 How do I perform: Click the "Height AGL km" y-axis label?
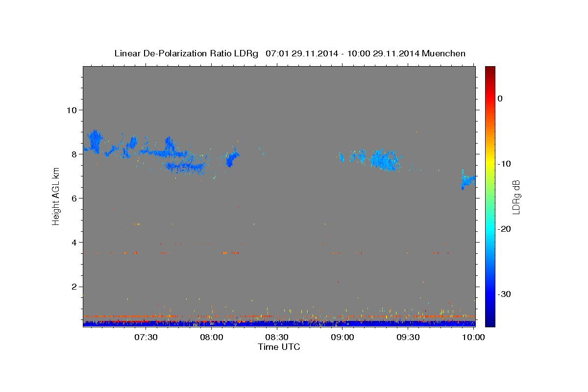[56, 196]
